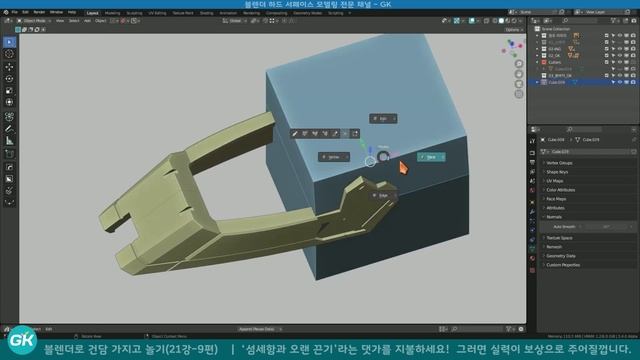Switch perspective/orthographic with grid gizmo
The image size is (640, 360).
[x=519, y=94]
